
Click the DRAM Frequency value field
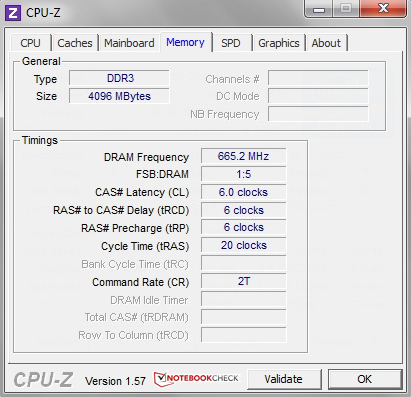[x=243, y=156]
